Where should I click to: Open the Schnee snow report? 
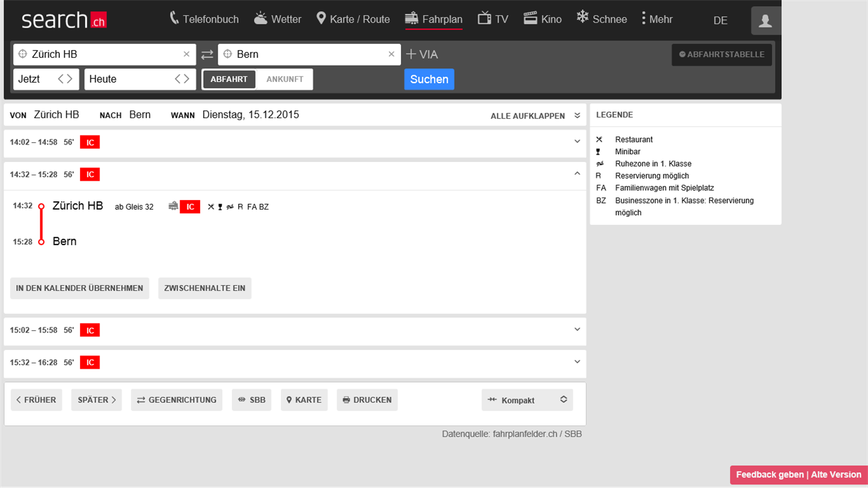602,19
